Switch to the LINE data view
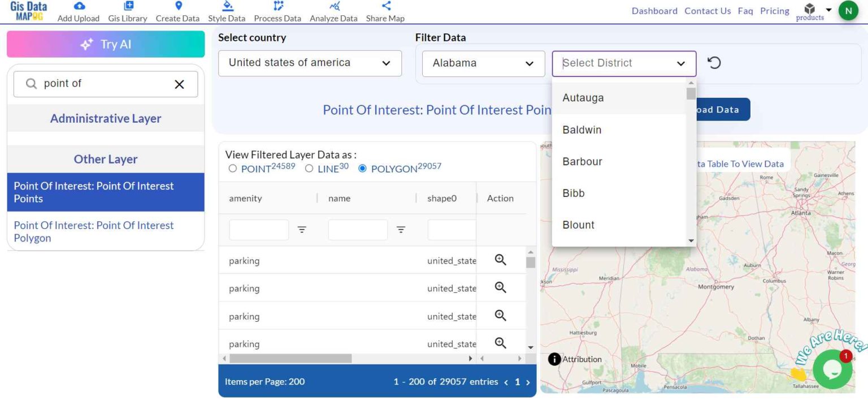The width and height of the screenshot is (868, 401). tap(309, 168)
